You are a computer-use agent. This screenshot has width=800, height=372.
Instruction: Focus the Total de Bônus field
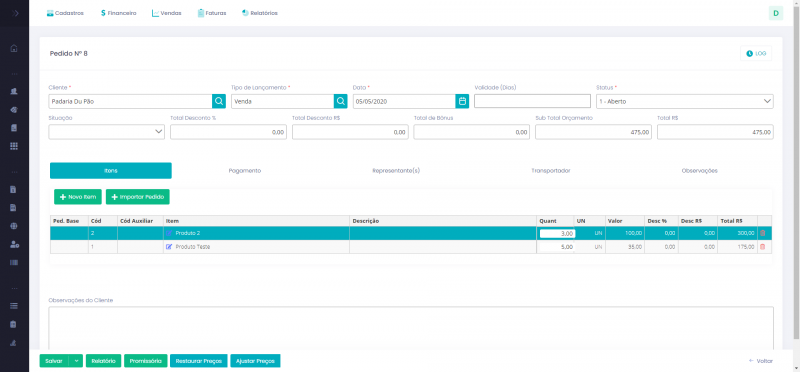472,132
